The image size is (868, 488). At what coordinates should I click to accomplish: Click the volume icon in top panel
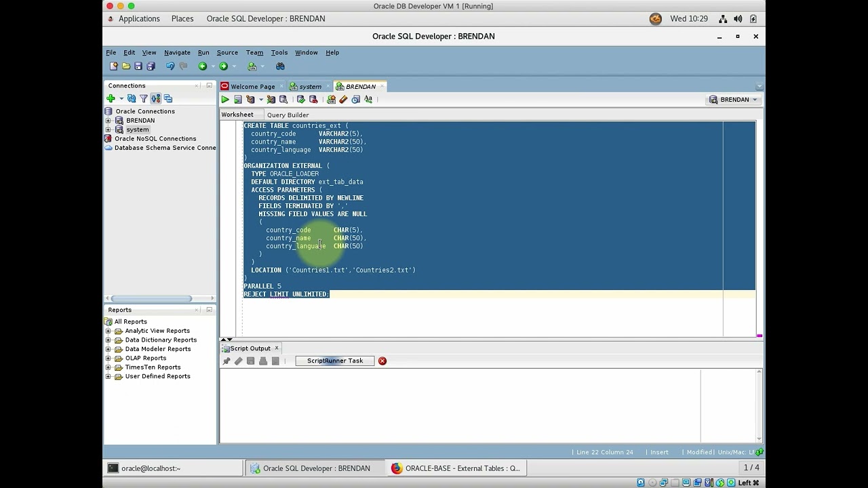coord(738,19)
